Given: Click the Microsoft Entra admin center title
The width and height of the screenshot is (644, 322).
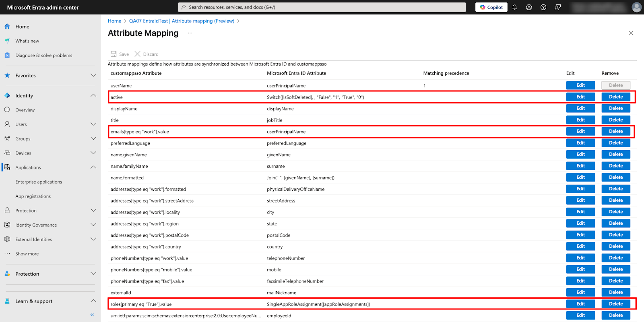Looking at the screenshot, I should (x=43, y=8).
